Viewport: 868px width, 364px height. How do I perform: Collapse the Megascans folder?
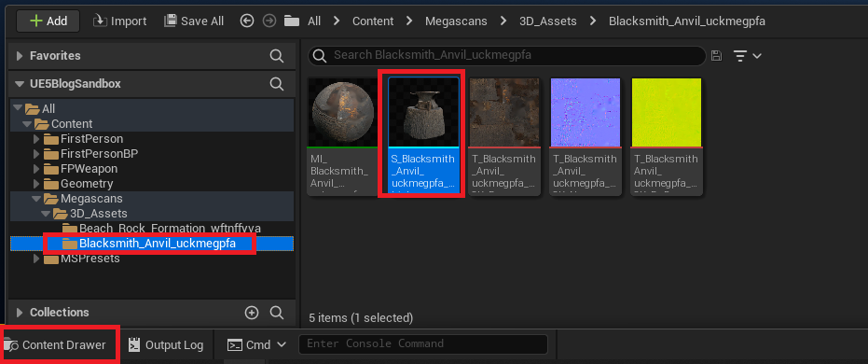36,199
